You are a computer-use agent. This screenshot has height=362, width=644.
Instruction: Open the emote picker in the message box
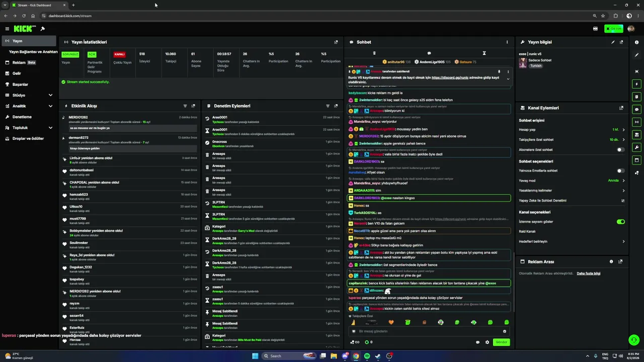pos(505,331)
